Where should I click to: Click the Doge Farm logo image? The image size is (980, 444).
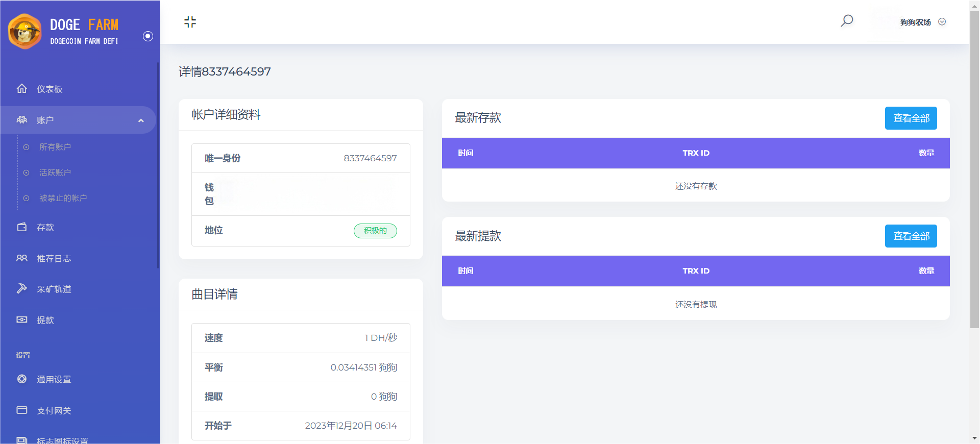coord(25,32)
